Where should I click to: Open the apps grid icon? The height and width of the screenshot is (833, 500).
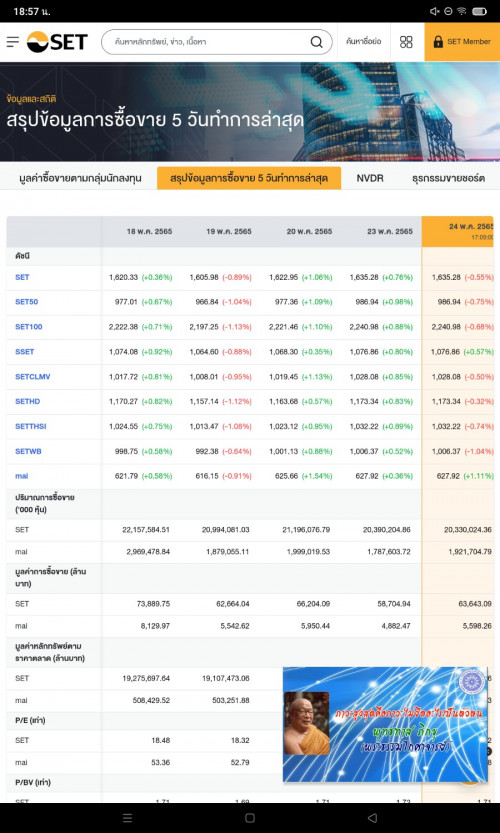tap(406, 42)
